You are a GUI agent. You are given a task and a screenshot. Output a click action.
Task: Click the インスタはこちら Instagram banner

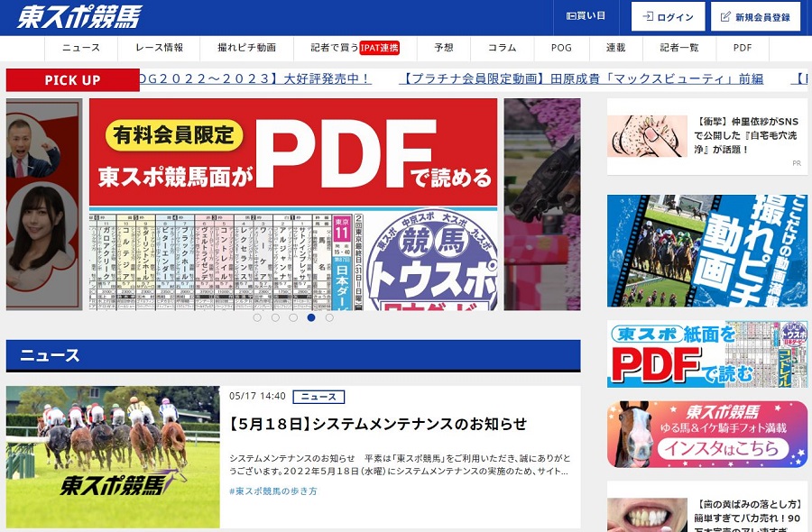tap(706, 435)
